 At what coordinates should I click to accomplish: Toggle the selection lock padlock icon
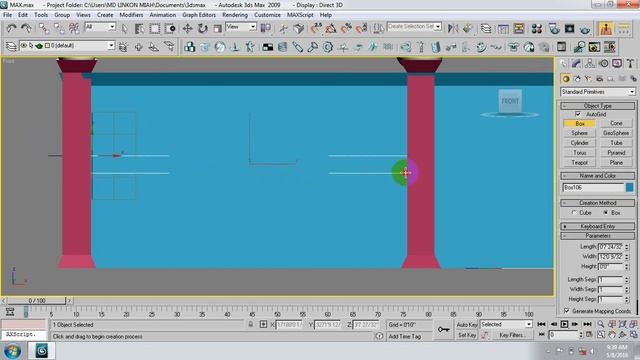point(251,324)
